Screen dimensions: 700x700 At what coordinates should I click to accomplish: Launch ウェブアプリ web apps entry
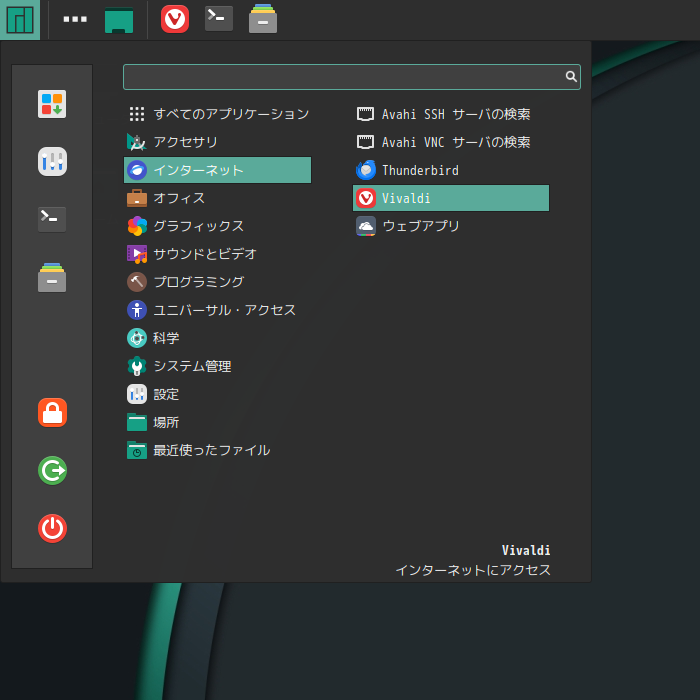451,226
